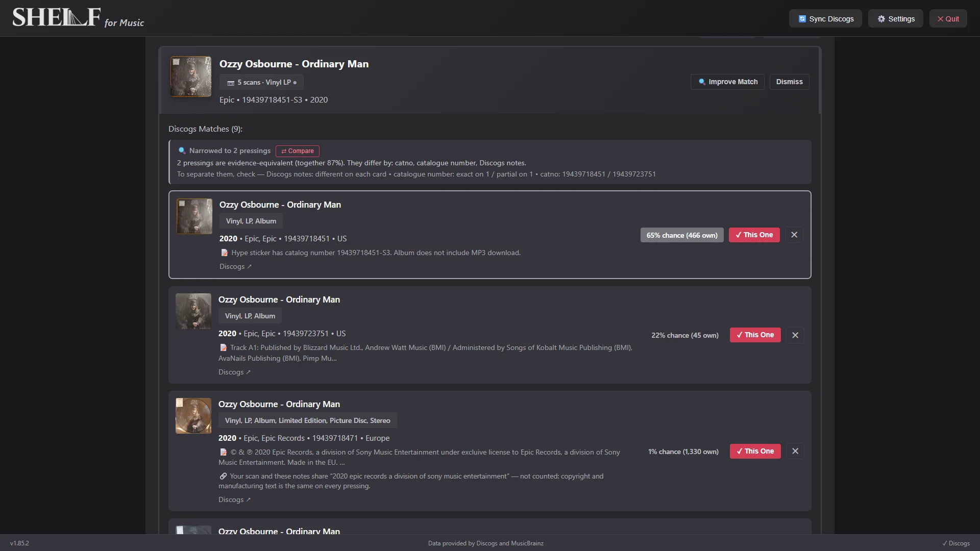Click the Picture Disc cover thumbnail
Image resolution: width=980 pixels, height=551 pixels.
193,416
